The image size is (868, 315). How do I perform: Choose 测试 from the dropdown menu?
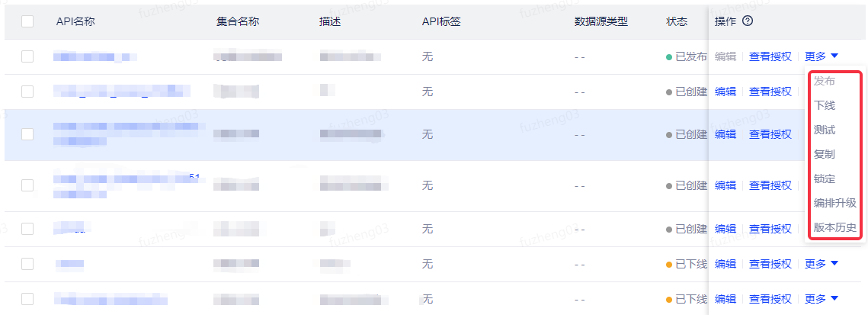click(x=825, y=130)
